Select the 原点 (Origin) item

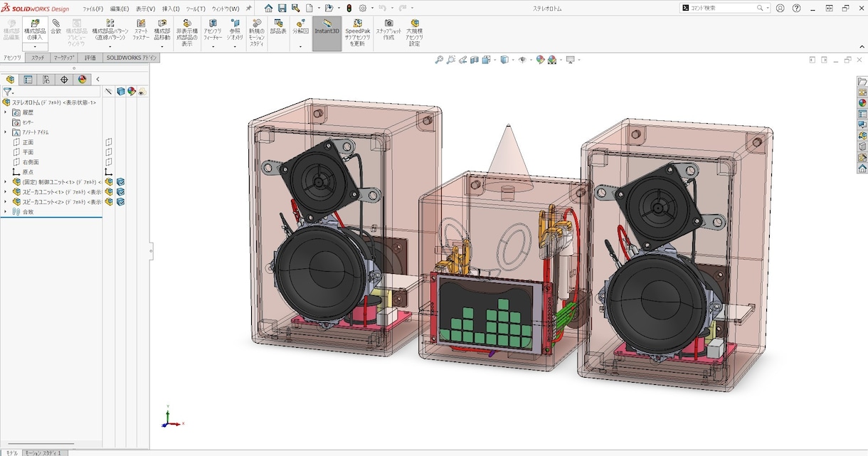point(28,172)
